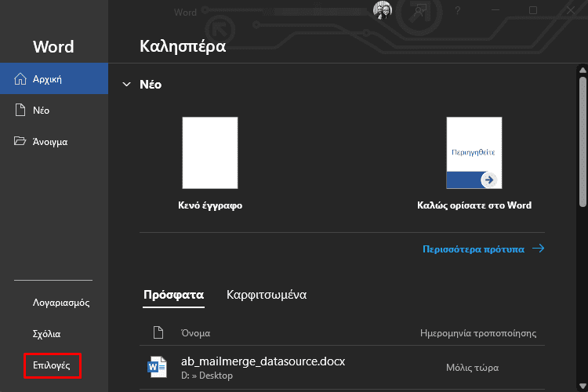Switch to the Καρφιτσωμένα tab

[x=267, y=295]
